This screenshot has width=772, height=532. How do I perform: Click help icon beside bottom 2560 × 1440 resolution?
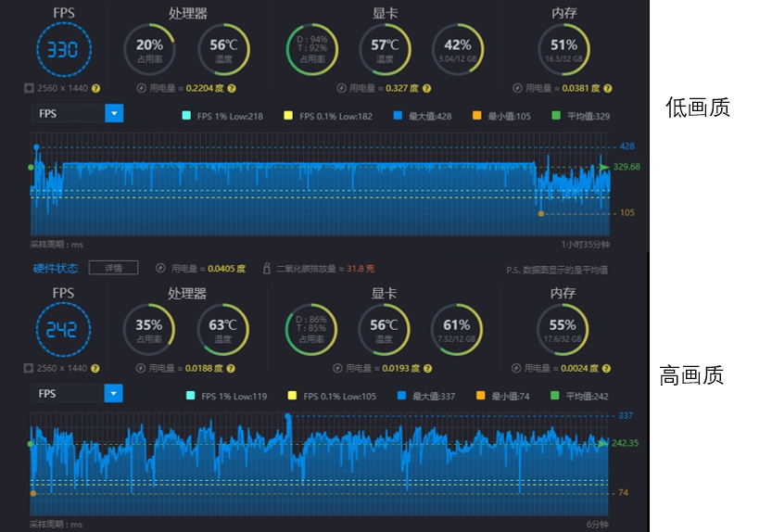(95, 369)
